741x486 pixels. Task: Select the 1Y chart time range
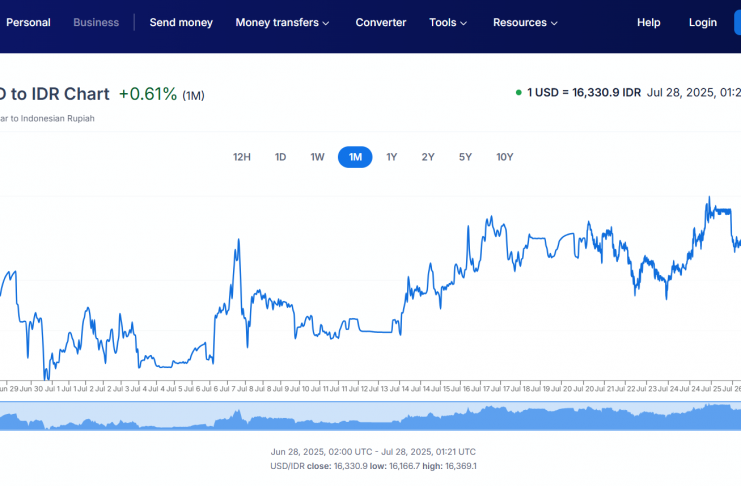click(x=392, y=157)
